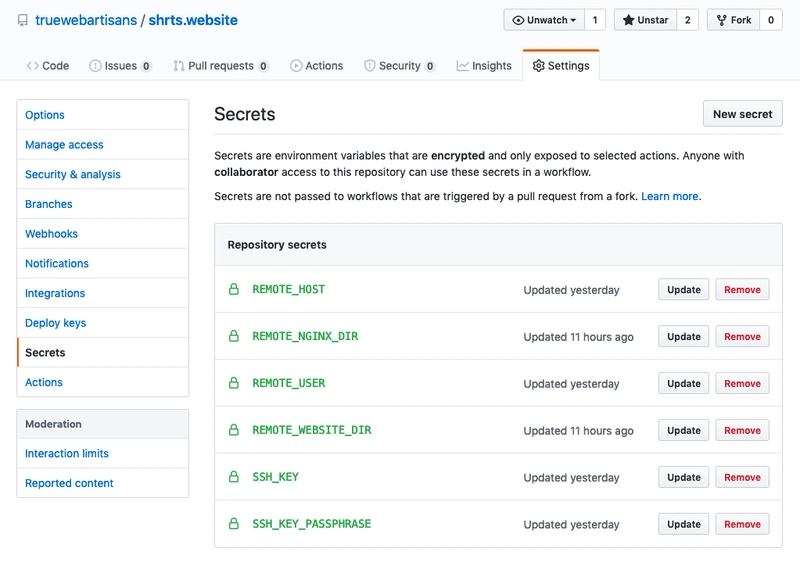Screen dimensions: 800x566
Task: Open the Pull requests tab
Action: click(220, 66)
